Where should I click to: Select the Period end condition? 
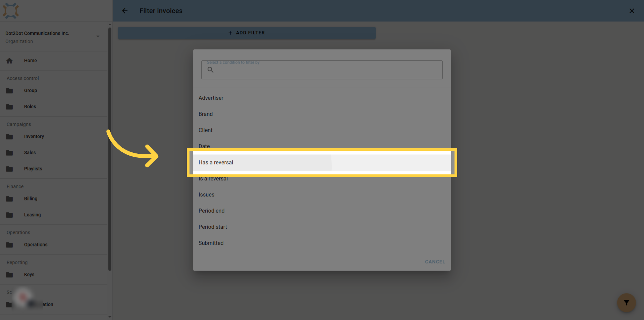[x=322, y=211]
